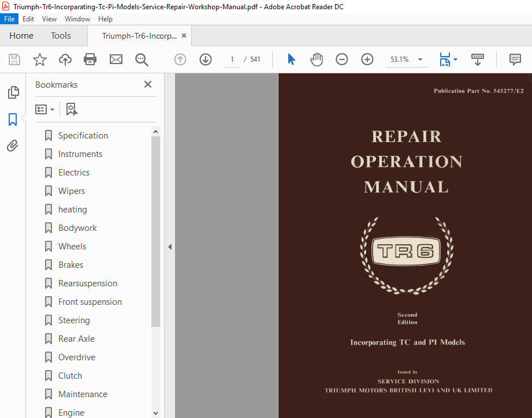
Task: Jump to heating bookmark
Action: [x=73, y=210]
